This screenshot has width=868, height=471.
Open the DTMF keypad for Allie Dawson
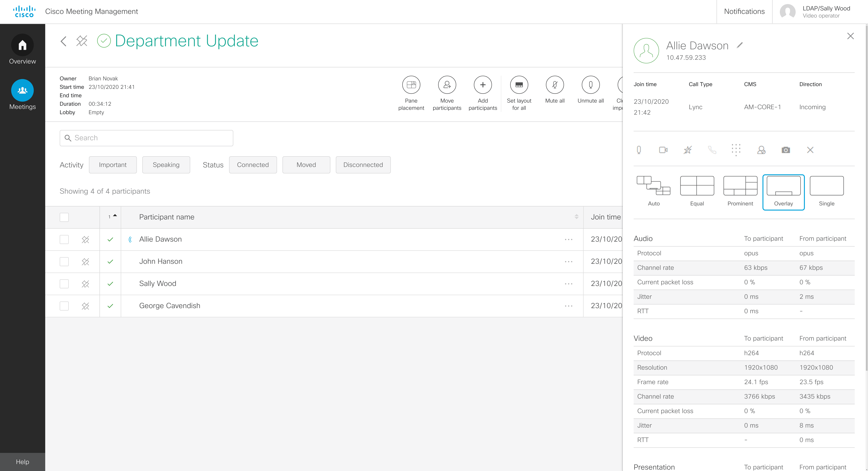click(736, 150)
